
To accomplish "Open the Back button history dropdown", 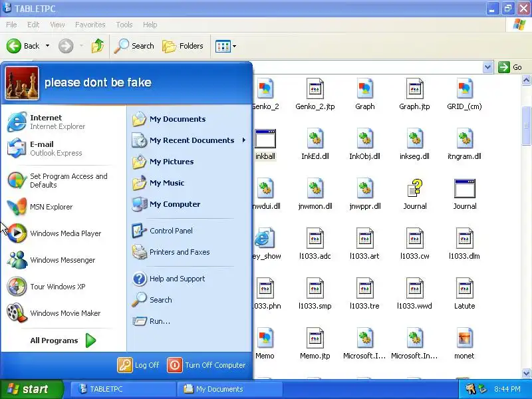I will tap(47, 46).
